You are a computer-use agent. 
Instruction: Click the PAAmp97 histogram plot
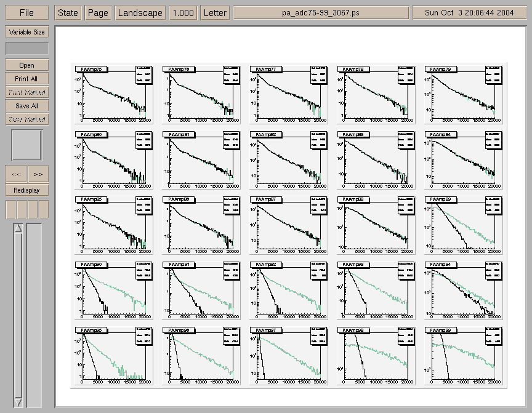coord(289,356)
